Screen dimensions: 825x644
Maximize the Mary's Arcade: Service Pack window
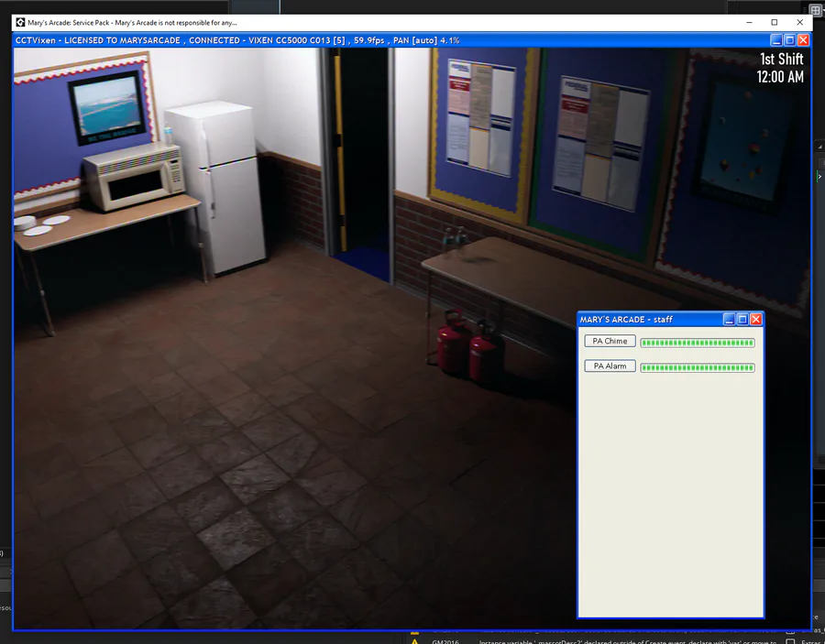[x=775, y=23]
